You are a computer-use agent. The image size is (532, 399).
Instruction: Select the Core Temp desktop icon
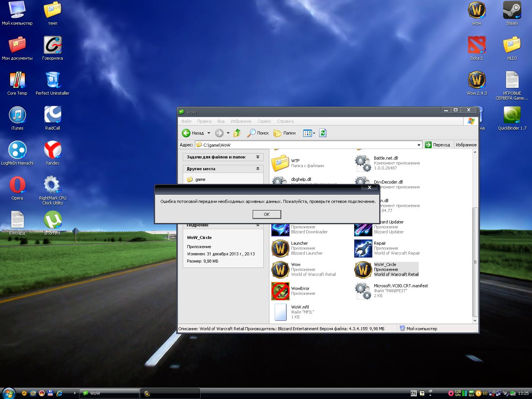pos(17,83)
